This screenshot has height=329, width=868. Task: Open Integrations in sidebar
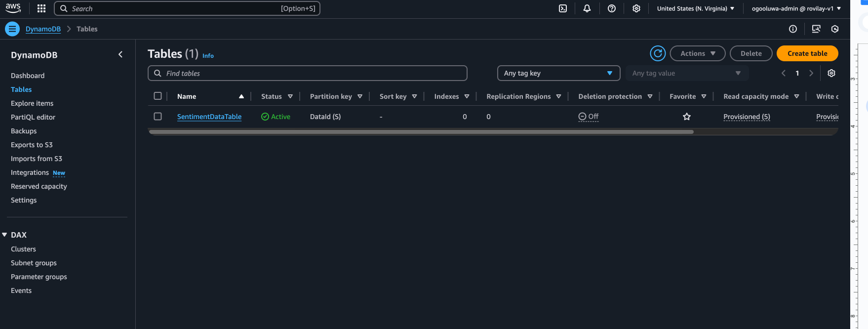30,172
